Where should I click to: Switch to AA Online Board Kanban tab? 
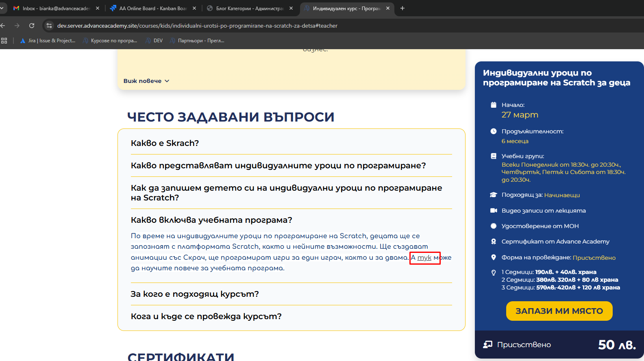(153, 8)
